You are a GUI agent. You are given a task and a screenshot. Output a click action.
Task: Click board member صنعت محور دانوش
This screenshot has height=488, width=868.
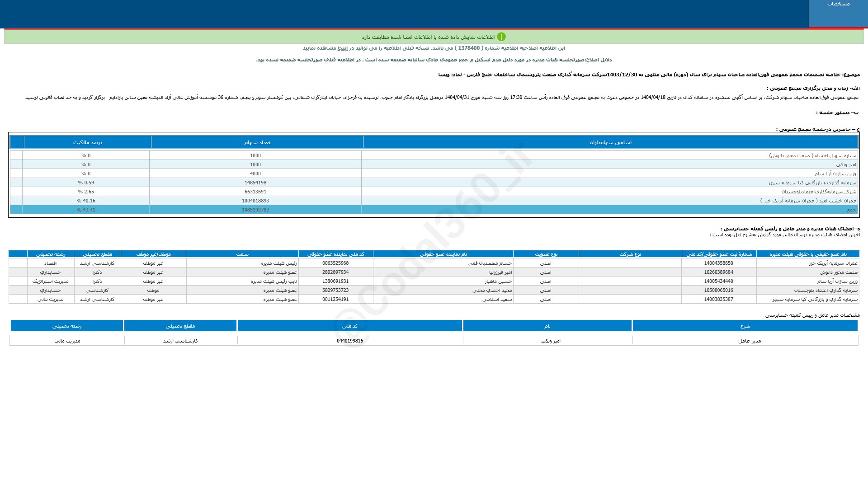click(839, 272)
